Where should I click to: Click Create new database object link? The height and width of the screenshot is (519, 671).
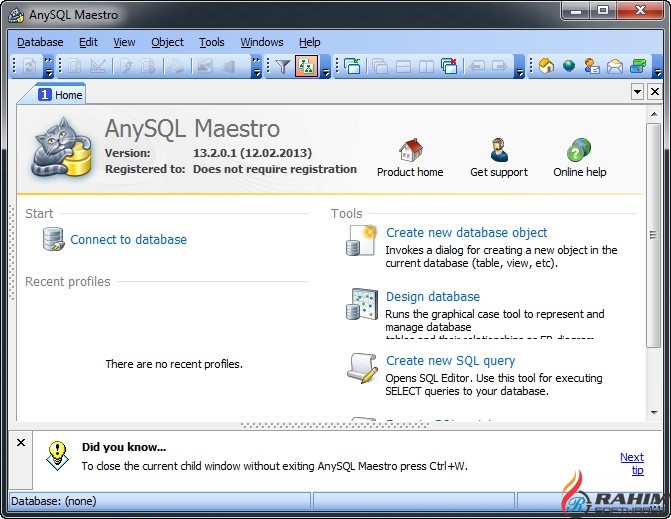point(466,232)
